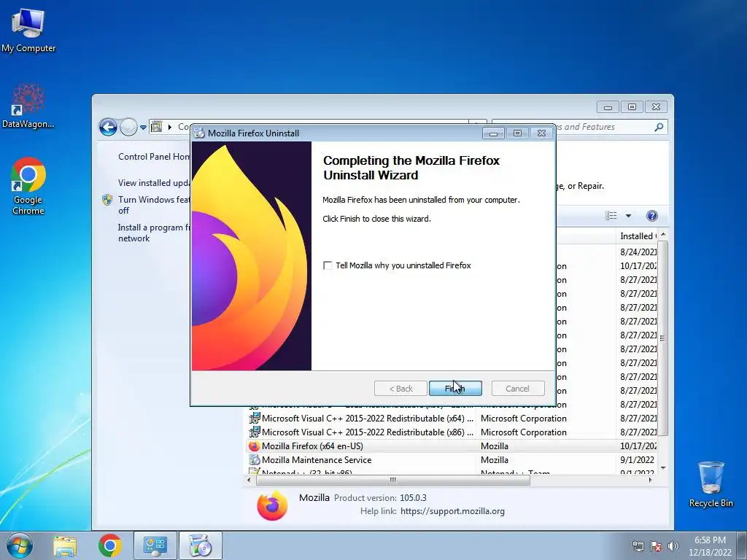The width and height of the screenshot is (747, 560).
Task: Select Mozilla Maintenance Service row
Action: point(452,460)
